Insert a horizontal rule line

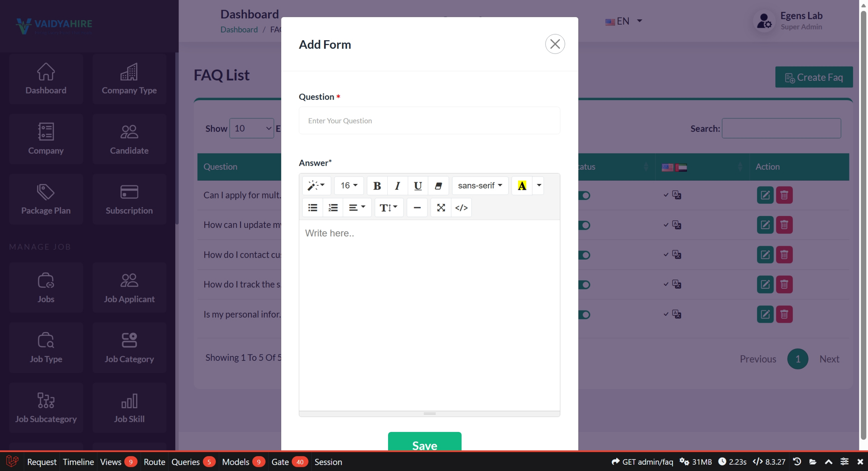pyautogui.click(x=417, y=207)
